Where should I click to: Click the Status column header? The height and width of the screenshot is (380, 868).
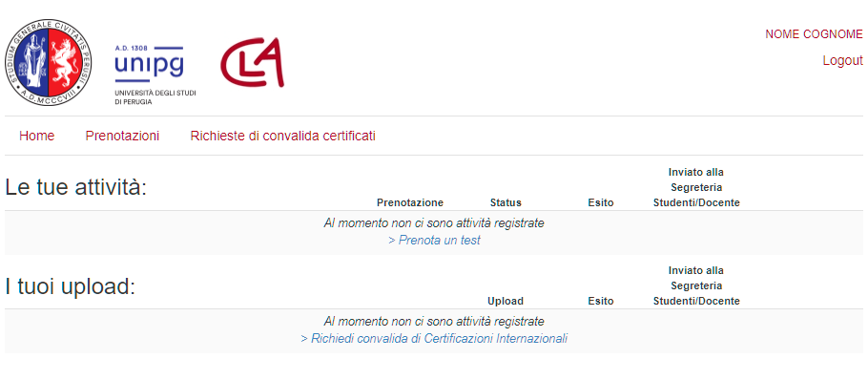coord(506,202)
